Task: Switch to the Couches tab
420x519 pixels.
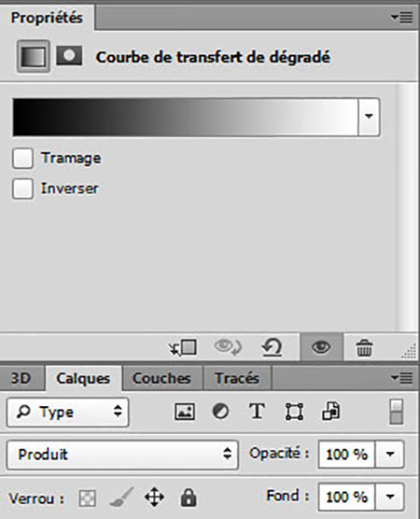Action: pyautogui.click(x=161, y=378)
